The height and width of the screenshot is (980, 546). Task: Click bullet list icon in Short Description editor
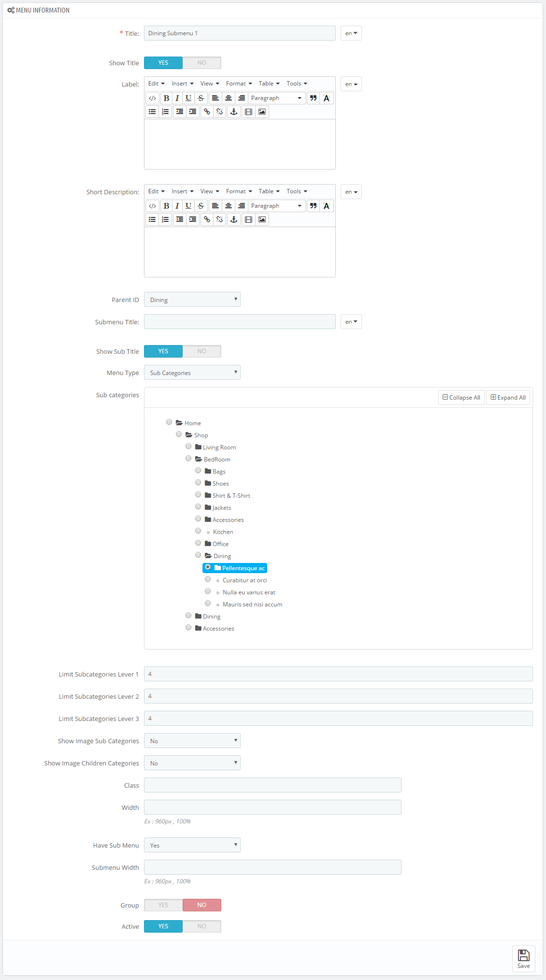[152, 219]
